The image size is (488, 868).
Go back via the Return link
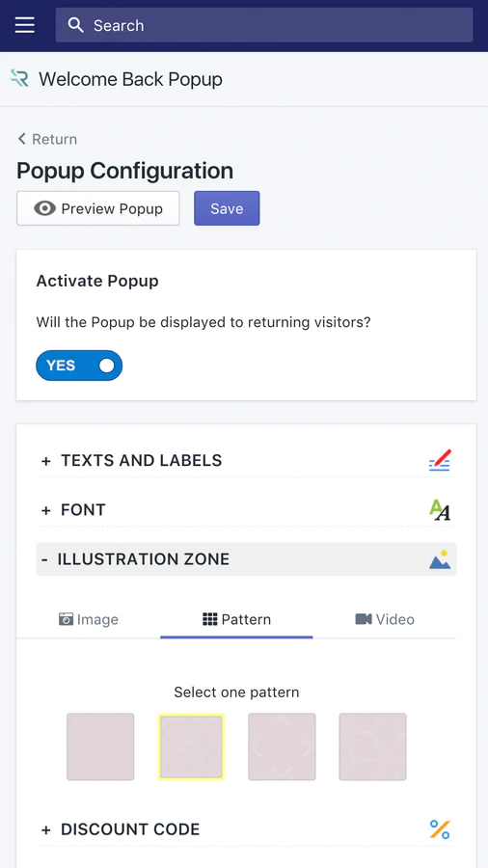[x=47, y=139]
